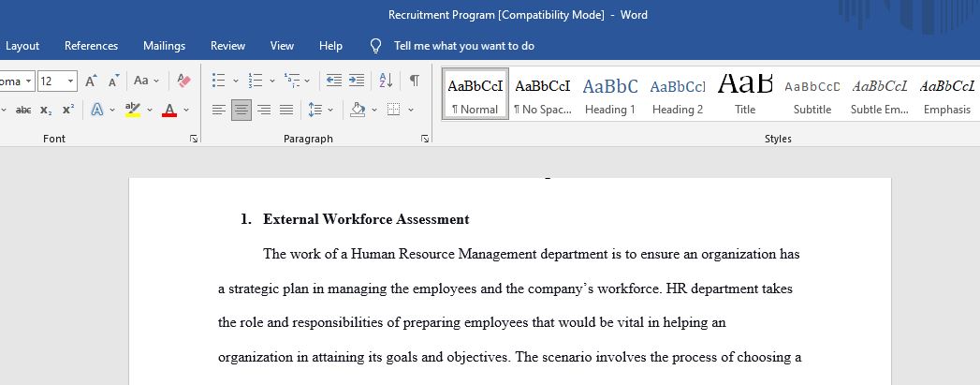This screenshot has width=980, height=385.
Task: Open the borders dropdown arrow
Action: click(411, 110)
